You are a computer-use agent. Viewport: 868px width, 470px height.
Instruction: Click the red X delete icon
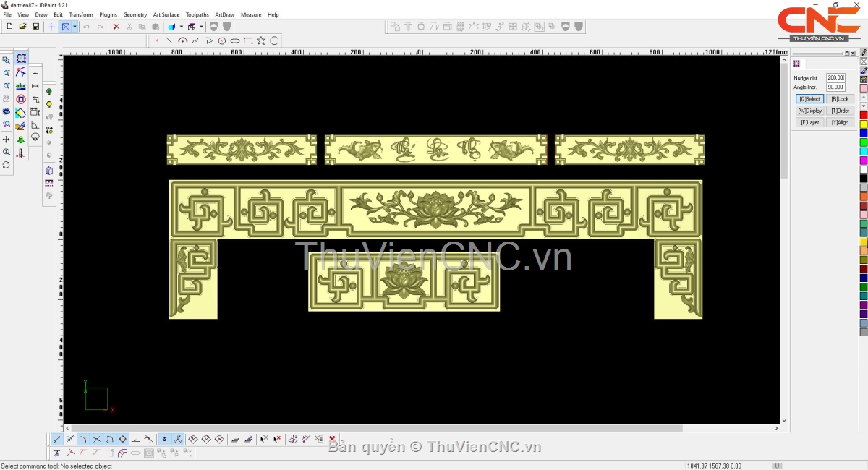coord(116,27)
